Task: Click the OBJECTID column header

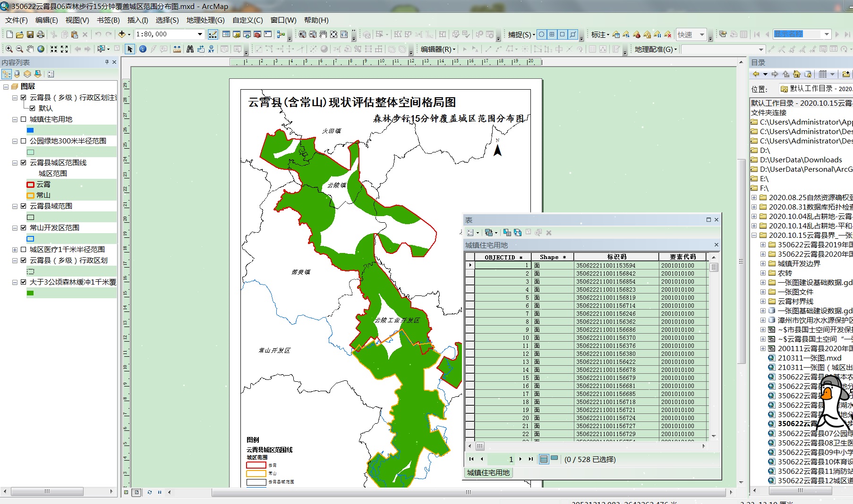Action: coord(503,257)
